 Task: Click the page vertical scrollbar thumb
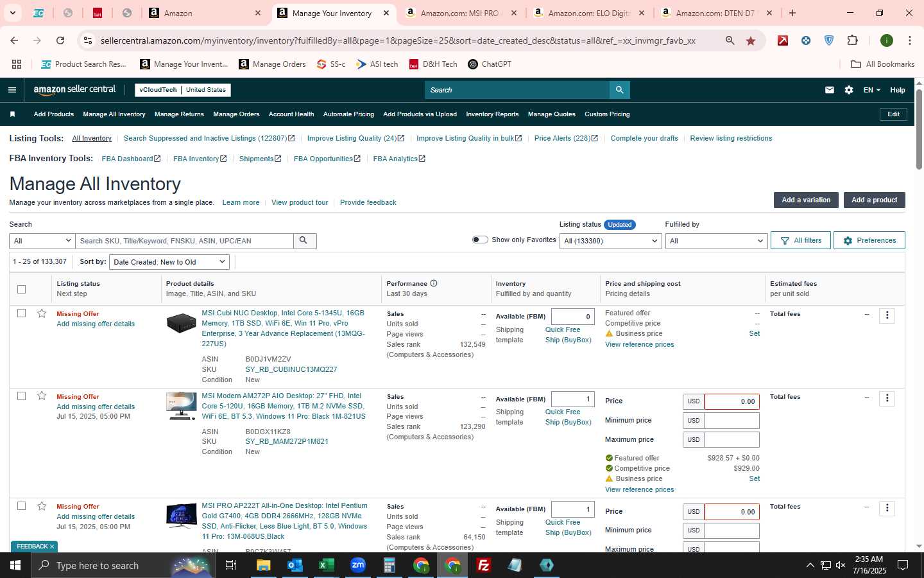tap(919, 128)
